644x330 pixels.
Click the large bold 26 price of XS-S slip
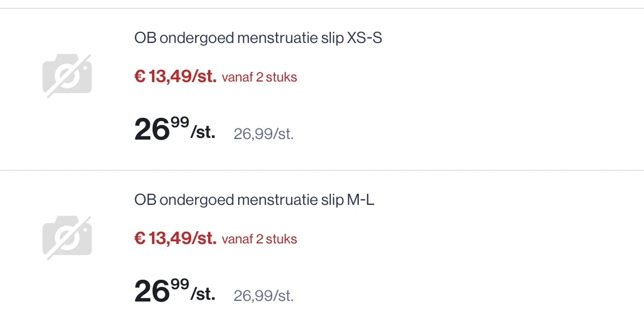point(151,130)
